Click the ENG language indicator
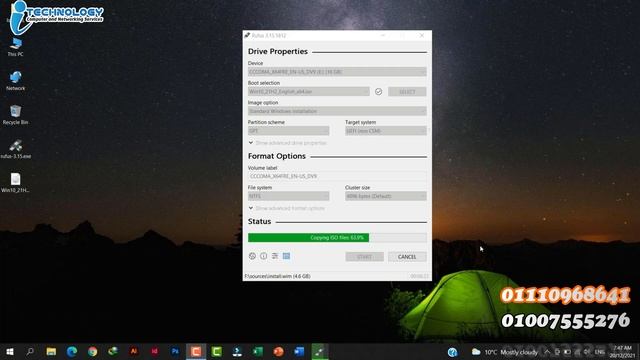Image resolution: width=640 pixels, height=360 pixels. pyautogui.click(x=600, y=352)
